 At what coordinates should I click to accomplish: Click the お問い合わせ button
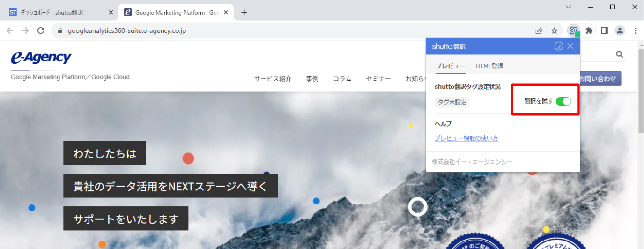tap(600, 79)
